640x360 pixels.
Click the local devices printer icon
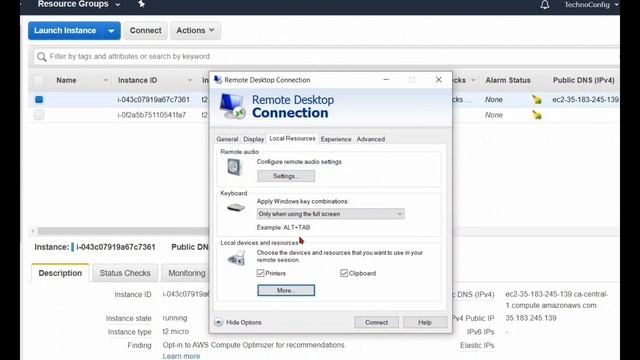(x=236, y=259)
